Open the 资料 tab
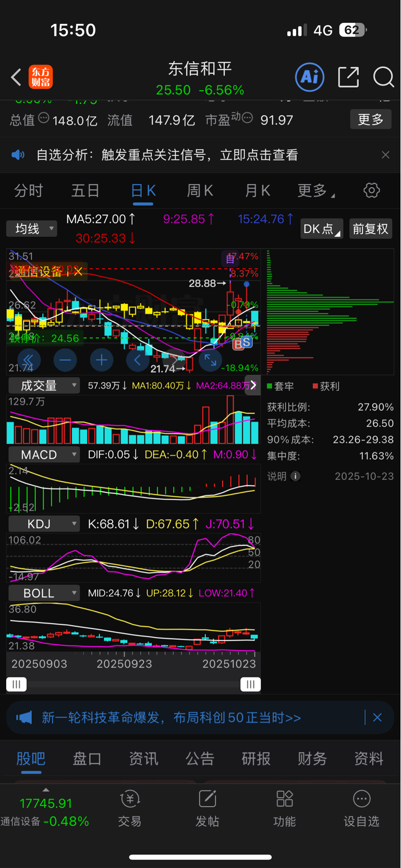401x868 pixels. click(x=369, y=759)
